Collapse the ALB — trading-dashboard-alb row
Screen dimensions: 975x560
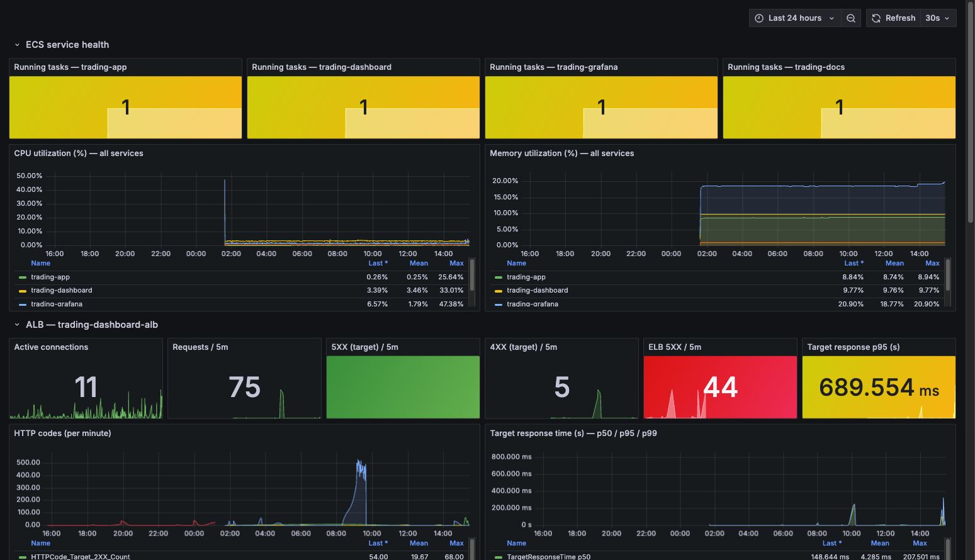point(86,325)
